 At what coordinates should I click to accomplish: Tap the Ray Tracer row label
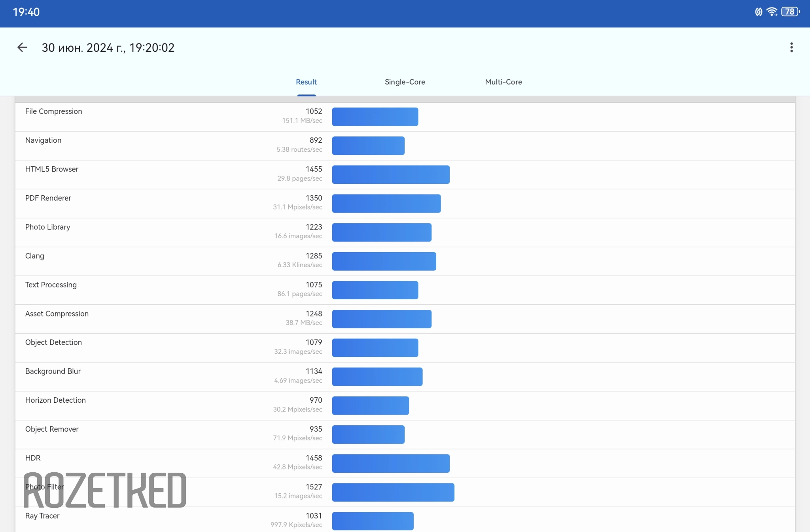(42, 516)
